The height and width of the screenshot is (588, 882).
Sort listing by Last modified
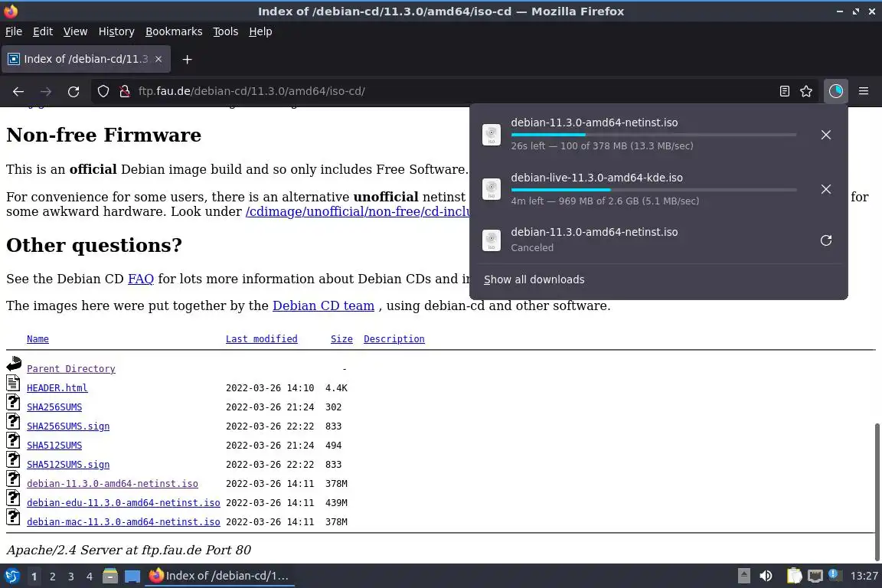[x=262, y=338]
